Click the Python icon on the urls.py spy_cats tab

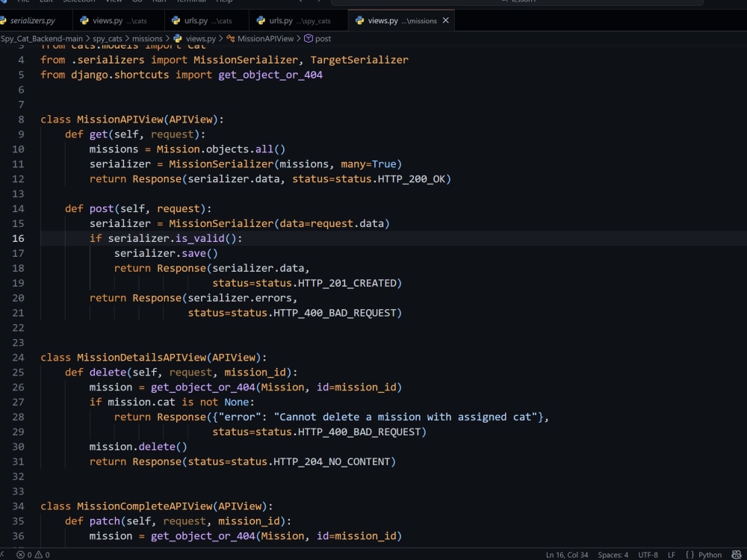coord(261,20)
